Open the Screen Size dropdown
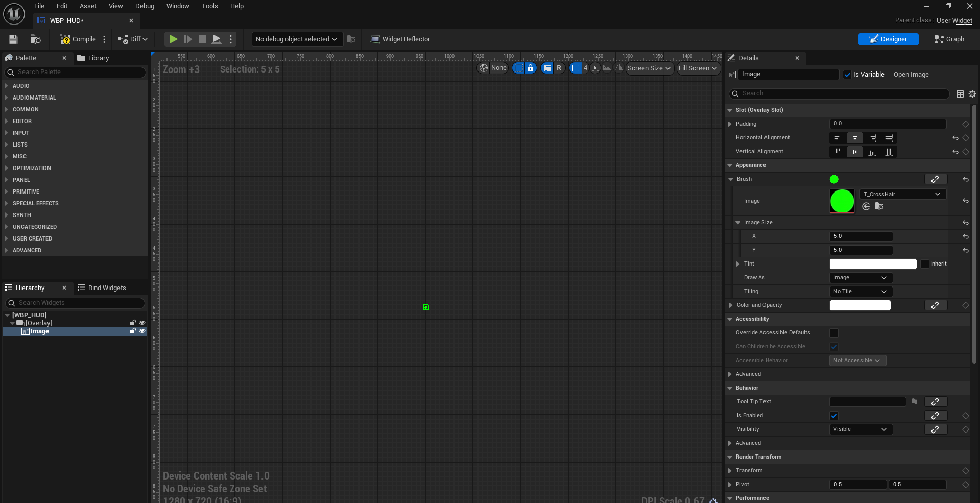980x503 pixels. [649, 68]
